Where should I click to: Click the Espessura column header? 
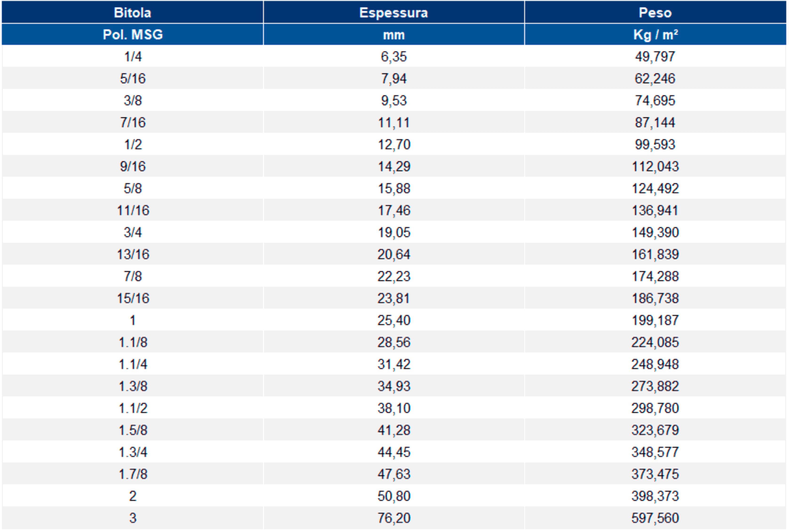pos(394,12)
